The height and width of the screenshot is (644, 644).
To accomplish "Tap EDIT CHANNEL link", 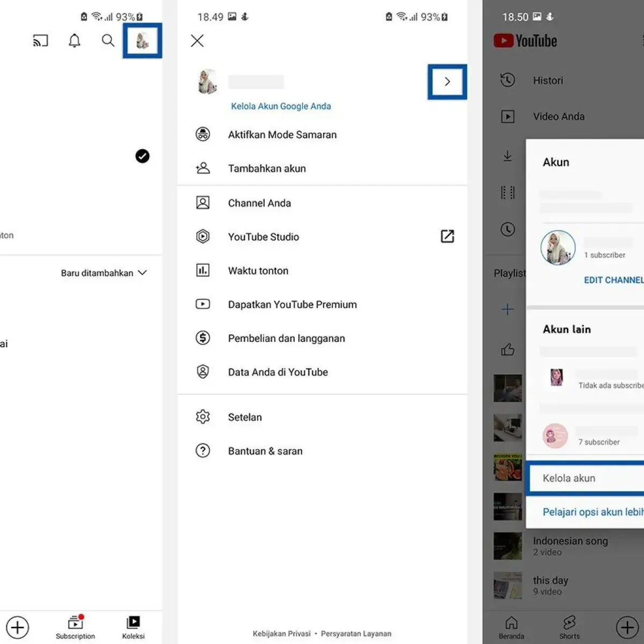I will pyautogui.click(x=613, y=280).
